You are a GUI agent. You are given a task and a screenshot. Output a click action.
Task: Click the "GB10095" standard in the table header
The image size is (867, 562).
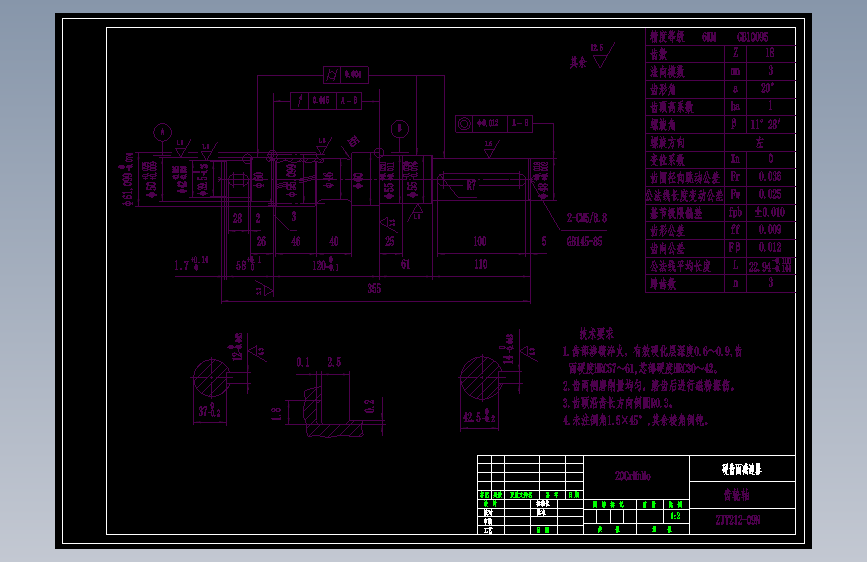click(752, 37)
